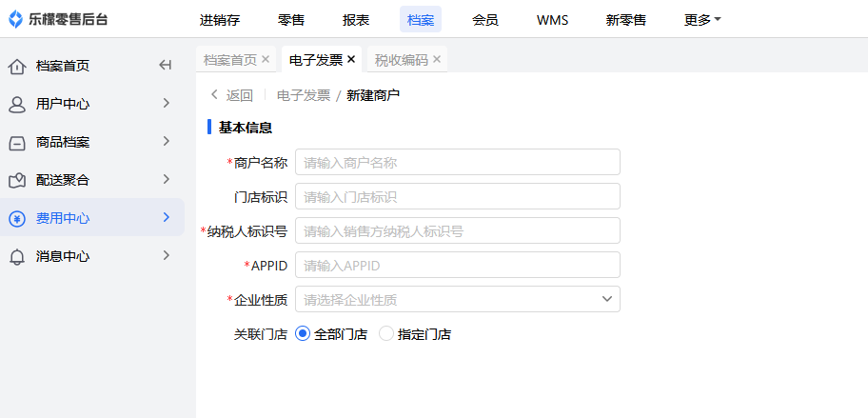
Task: Close the 档案首页 tab
Action: click(x=266, y=59)
